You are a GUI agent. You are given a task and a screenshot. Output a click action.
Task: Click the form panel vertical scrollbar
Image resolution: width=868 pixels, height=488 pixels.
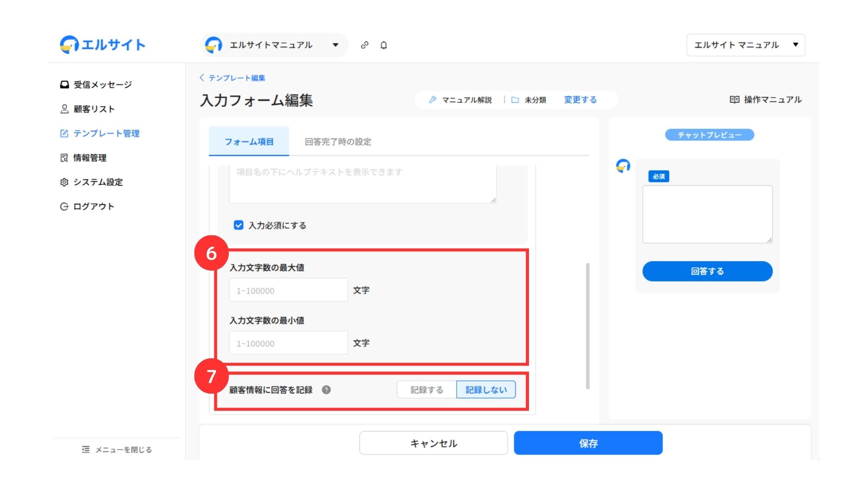(x=587, y=325)
